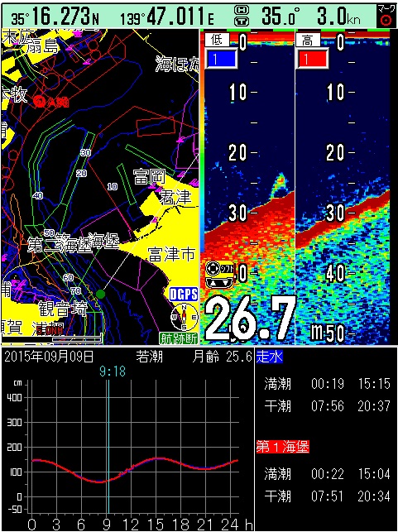
Task: Tap 第1海堡 high tide time 15:04
Action: point(374,474)
